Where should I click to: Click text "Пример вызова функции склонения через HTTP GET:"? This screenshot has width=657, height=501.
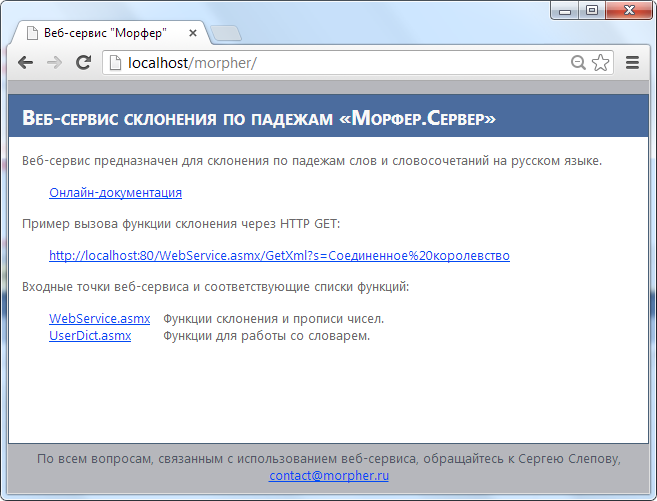[x=181, y=224]
